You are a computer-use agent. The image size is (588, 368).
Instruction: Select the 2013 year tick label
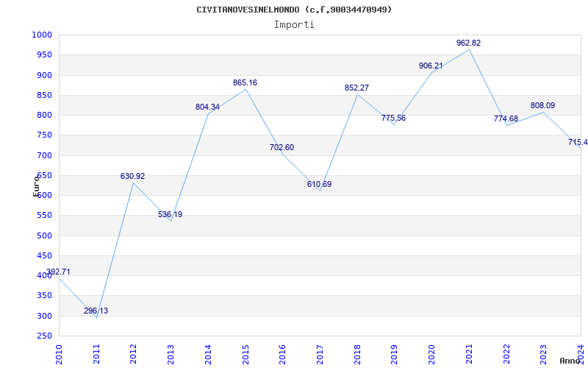click(x=171, y=355)
